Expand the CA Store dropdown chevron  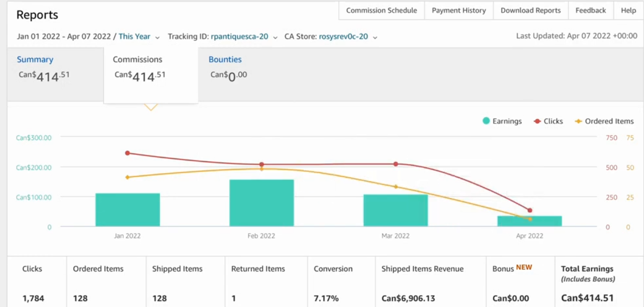coord(375,37)
